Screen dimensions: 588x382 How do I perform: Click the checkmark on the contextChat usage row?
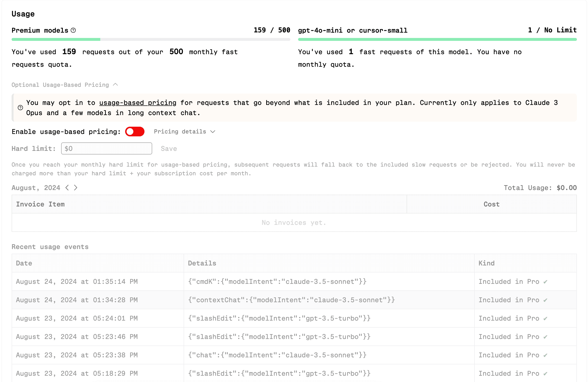tap(545, 300)
